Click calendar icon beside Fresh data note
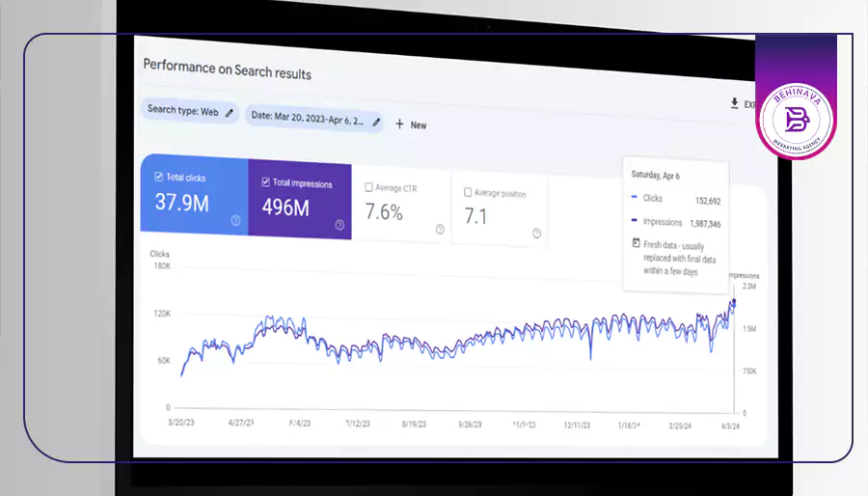The height and width of the screenshot is (496, 868). (636, 243)
